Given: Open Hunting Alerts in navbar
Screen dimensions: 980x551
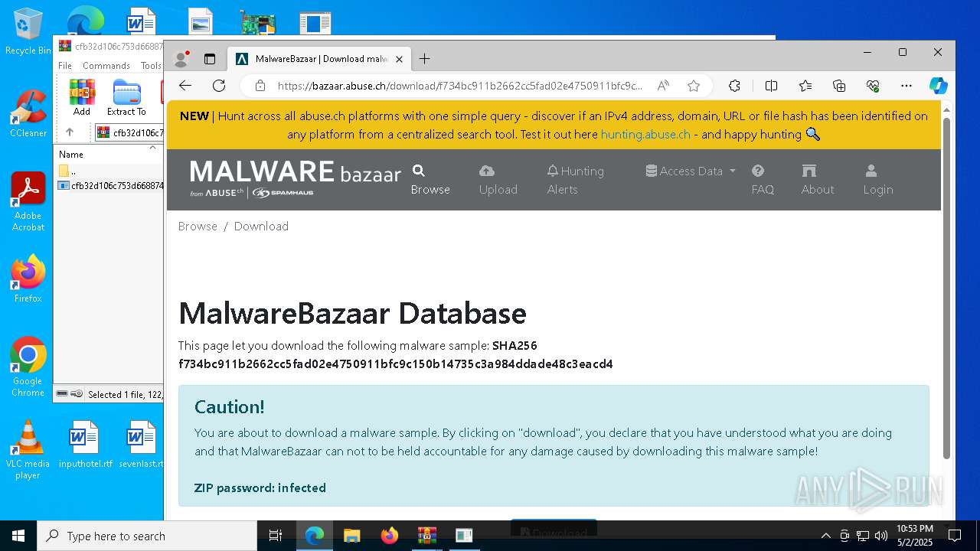Looking at the screenshot, I should (x=576, y=180).
